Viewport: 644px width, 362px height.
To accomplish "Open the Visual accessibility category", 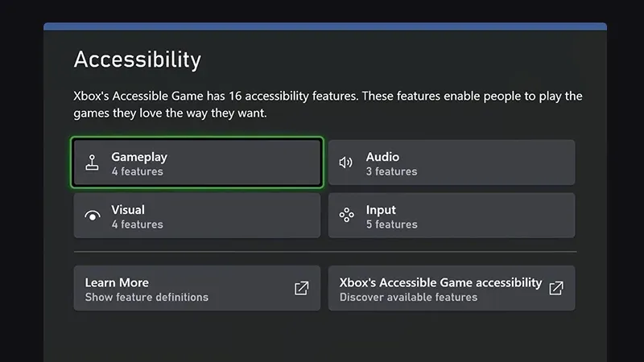I will pos(197,216).
